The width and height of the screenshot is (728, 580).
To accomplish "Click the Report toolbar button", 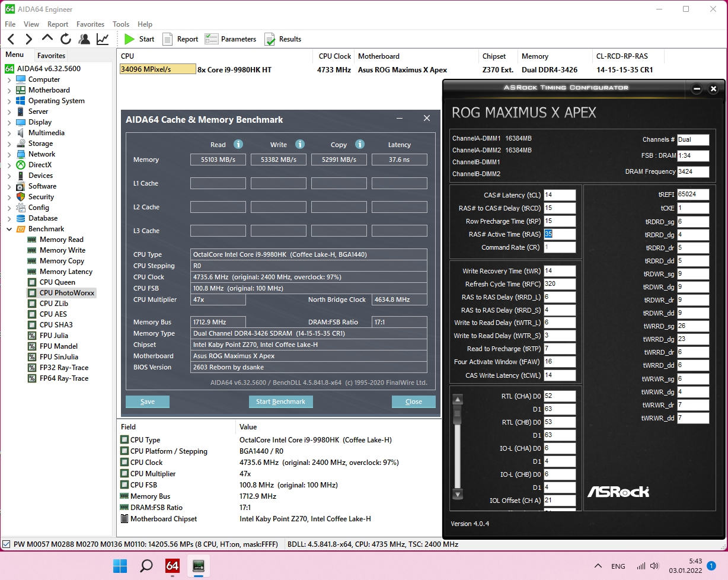I will (x=180, y=39).
